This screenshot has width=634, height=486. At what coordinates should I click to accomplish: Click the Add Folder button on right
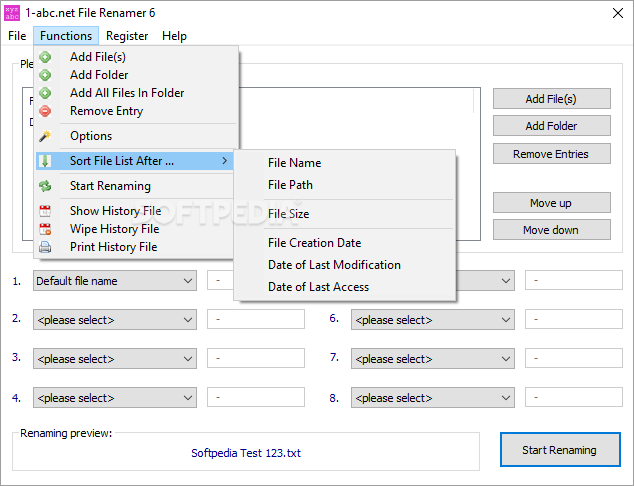[x=552, y=126]
